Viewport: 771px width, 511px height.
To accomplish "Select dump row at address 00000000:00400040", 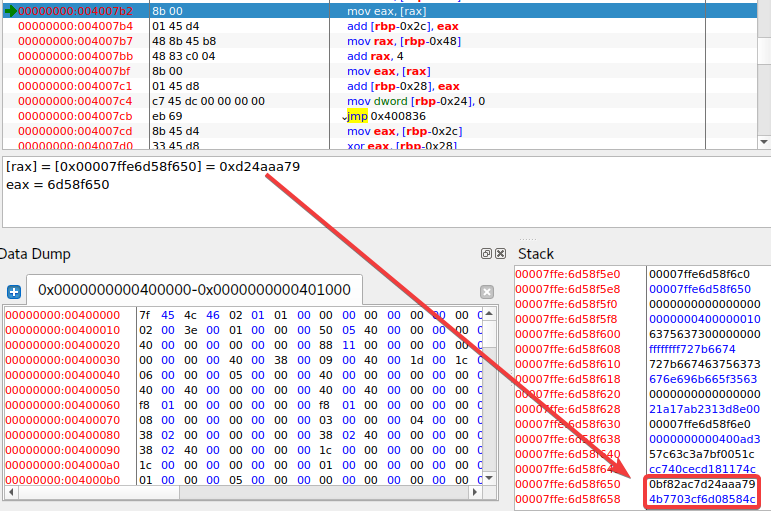I will point(62,375).
